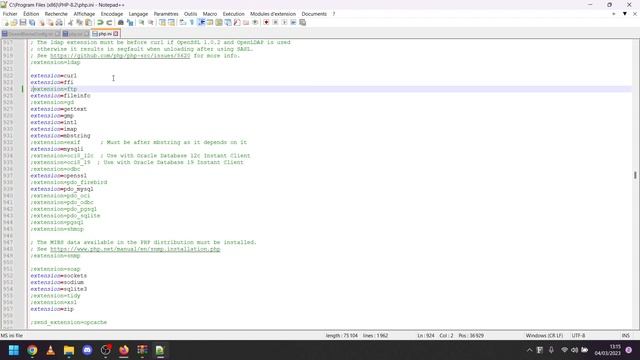Open the Paramètres menu
The width and height of the screenshot is (640, 360).
166,14
